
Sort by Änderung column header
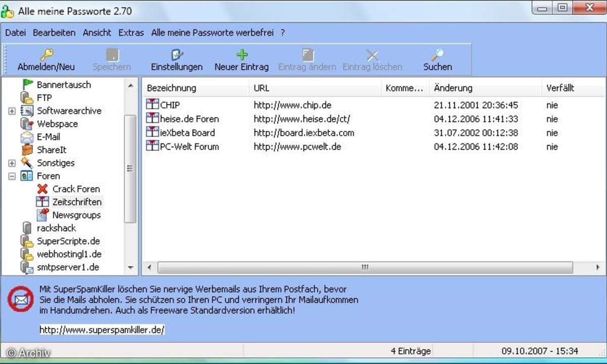[486, 88]
